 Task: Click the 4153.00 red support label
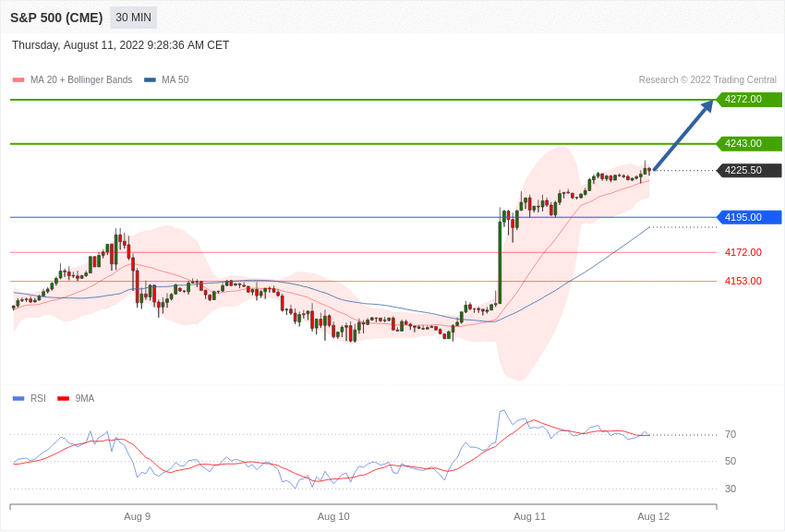click(x=743, y=282)
